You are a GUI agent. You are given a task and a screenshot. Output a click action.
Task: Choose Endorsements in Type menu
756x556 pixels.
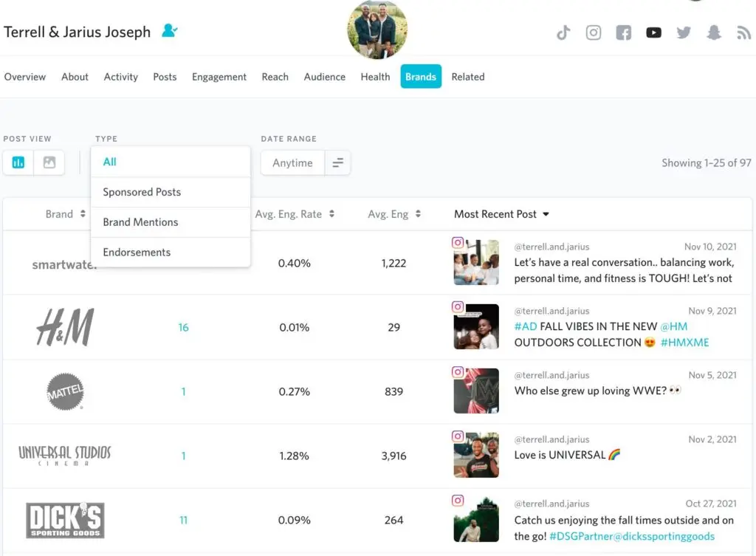pyautogui.click(x=137, y=252)
